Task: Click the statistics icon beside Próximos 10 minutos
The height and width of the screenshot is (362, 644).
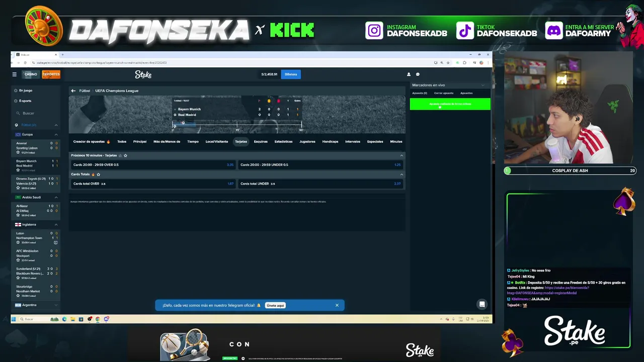Action: (120, 155)
